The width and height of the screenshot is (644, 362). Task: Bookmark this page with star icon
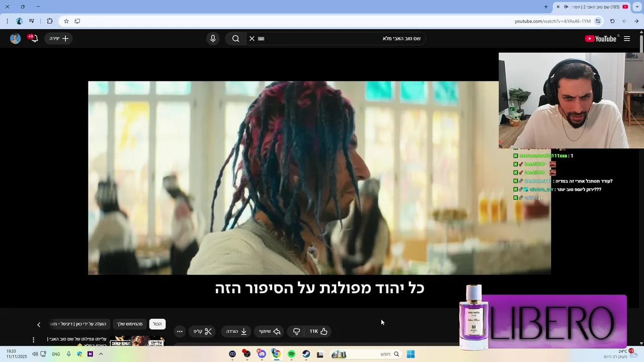[66, 21]
